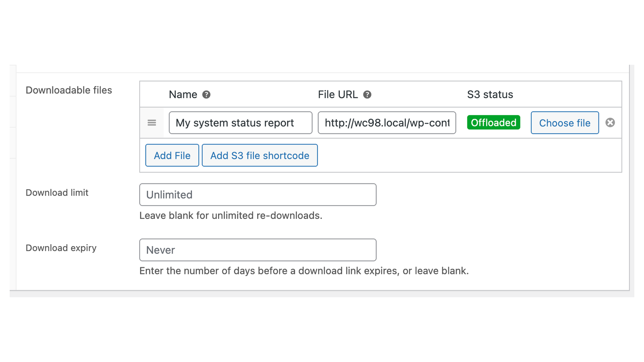Click the 'Enter the number of days' hint
644x362 pixels.
(x=304, y=271)
